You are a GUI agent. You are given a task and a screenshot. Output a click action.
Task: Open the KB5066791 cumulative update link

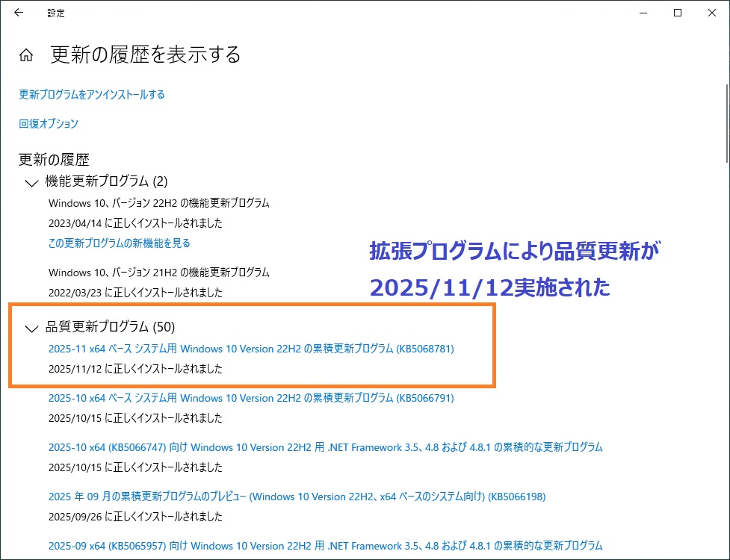(251, 398)
